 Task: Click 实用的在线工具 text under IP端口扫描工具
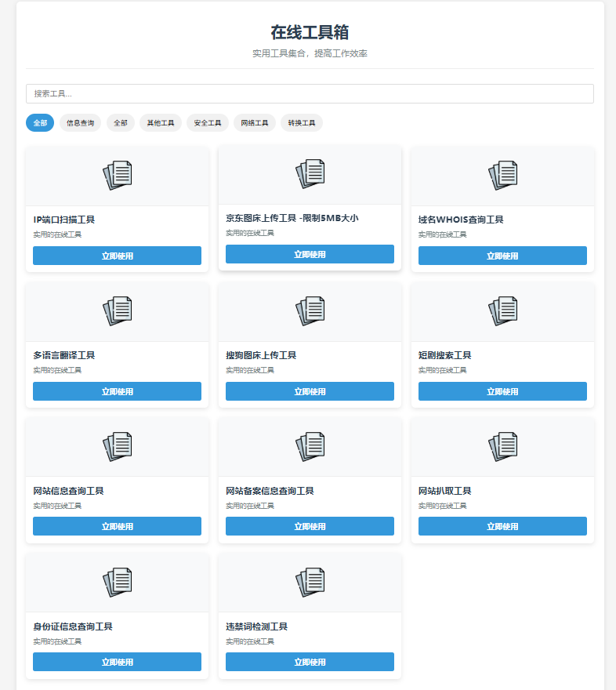[x=57, y=234]
